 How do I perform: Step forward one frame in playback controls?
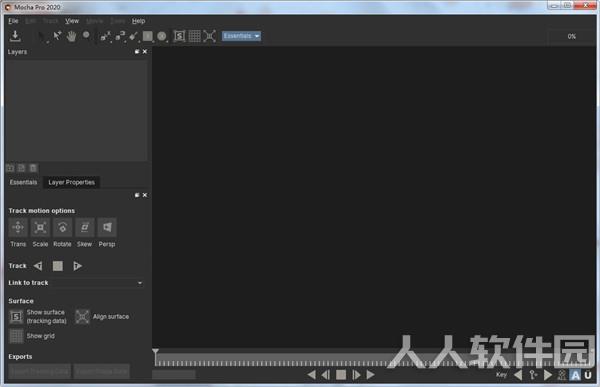356,375
